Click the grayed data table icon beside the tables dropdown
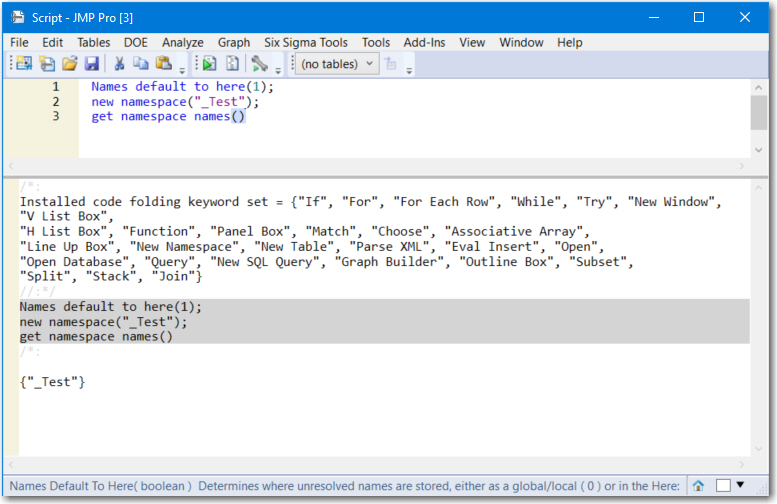The width and height of the screenshot is (777, 504). click(390, 63)
